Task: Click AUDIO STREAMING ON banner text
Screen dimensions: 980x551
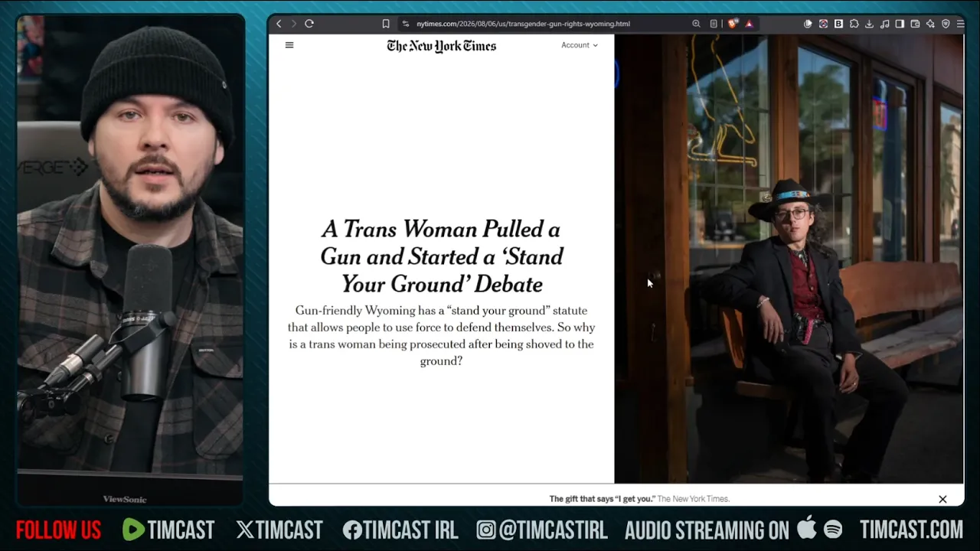Action: [x=707, y=530]
